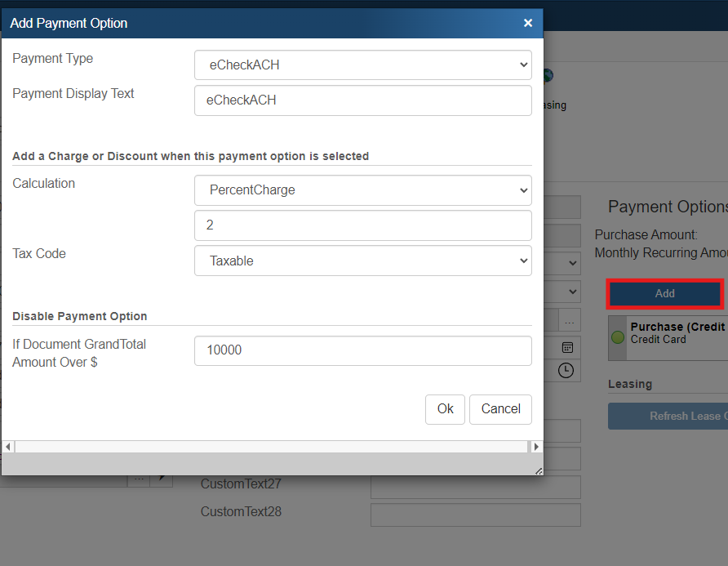Open the calendar date picker icon
This screenshot has height=566, width=728.
[x=567, y=347]
